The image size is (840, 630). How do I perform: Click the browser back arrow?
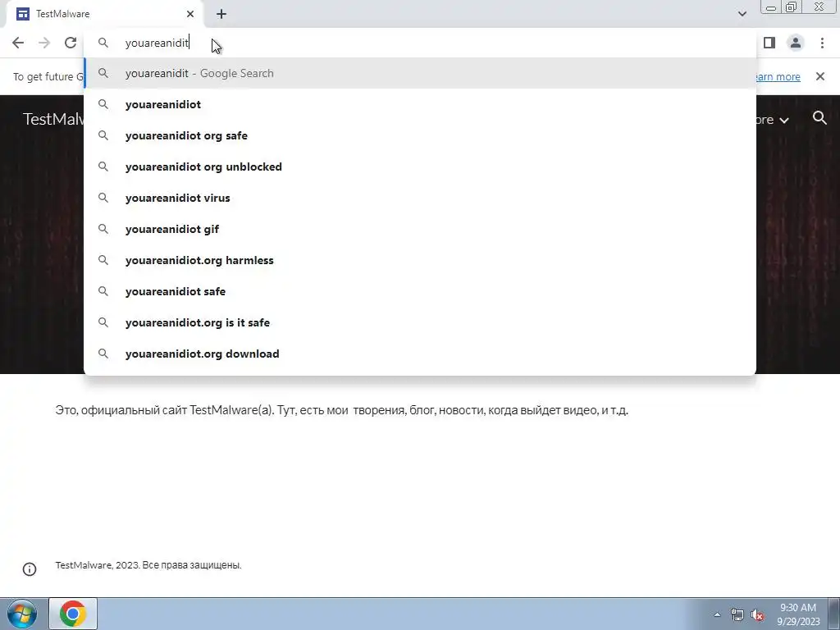[x=18, y=43]
